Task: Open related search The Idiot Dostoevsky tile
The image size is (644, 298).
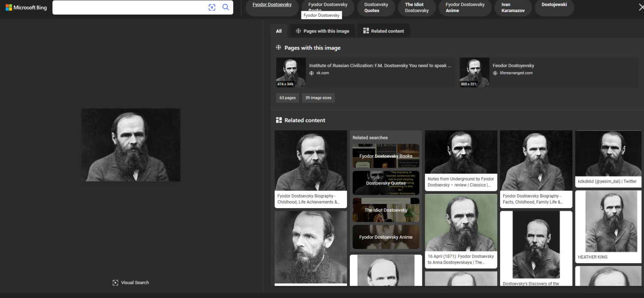Action: point(386,210)
